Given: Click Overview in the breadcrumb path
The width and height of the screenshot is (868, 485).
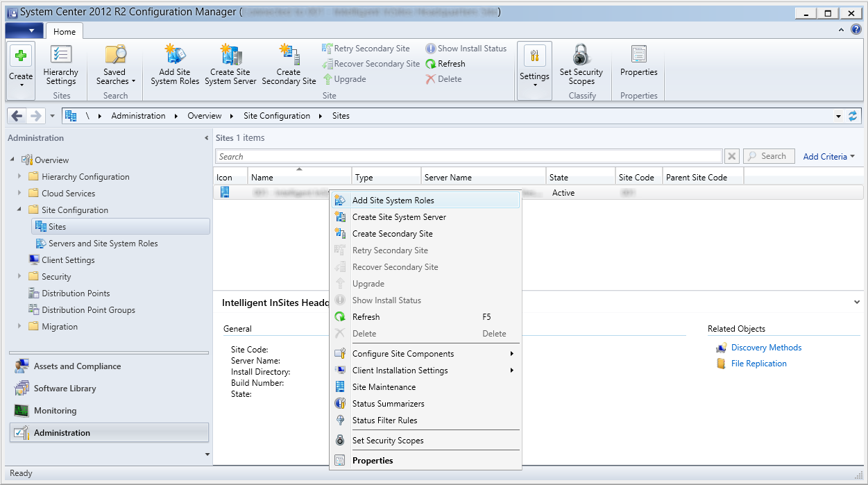Looking at the screenshot, I should point(205,116).
